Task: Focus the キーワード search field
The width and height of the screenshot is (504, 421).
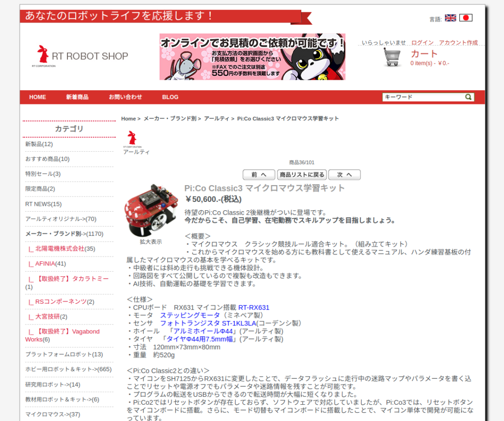Action: coord(423,97)
